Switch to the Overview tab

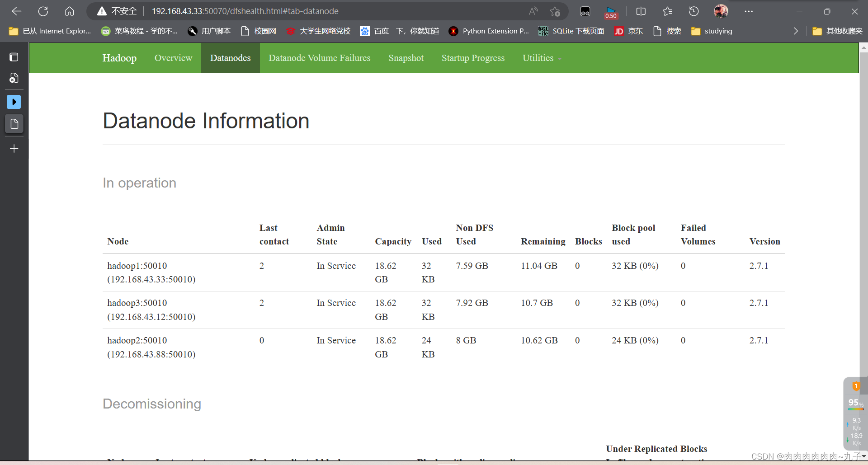[173, 58]
